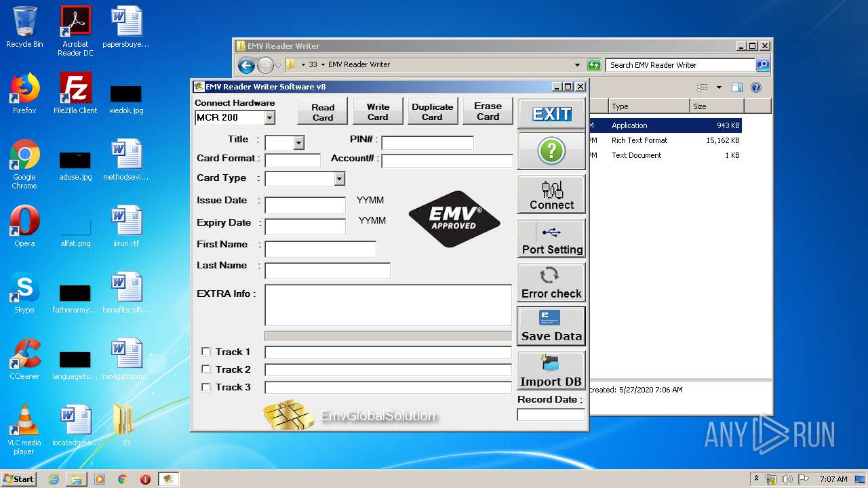Click the EXIT button
Image resolution: width=868 pixels, height=488 pixels.
pyautogui.click(x=551, y=114)
